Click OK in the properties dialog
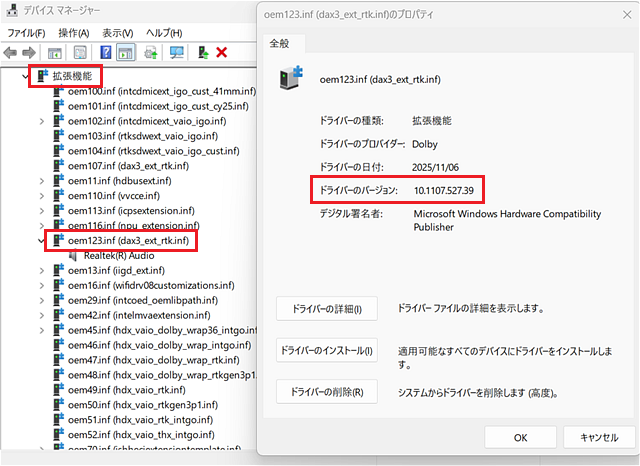 coord(520,437)
